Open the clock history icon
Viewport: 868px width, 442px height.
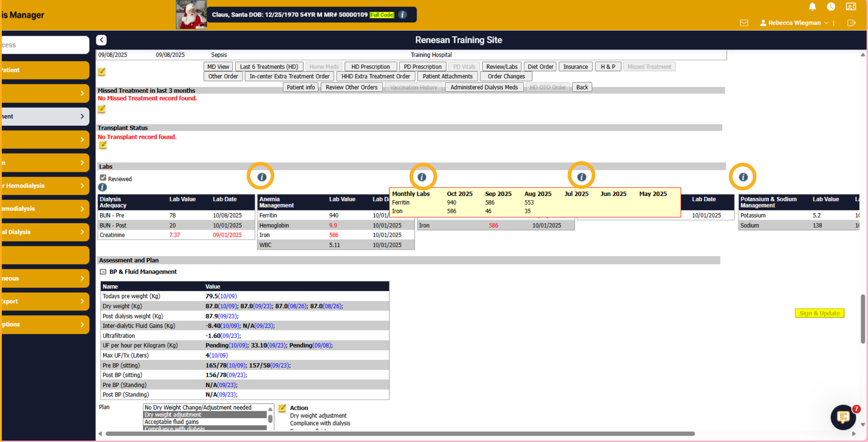[x=831, y=7]
